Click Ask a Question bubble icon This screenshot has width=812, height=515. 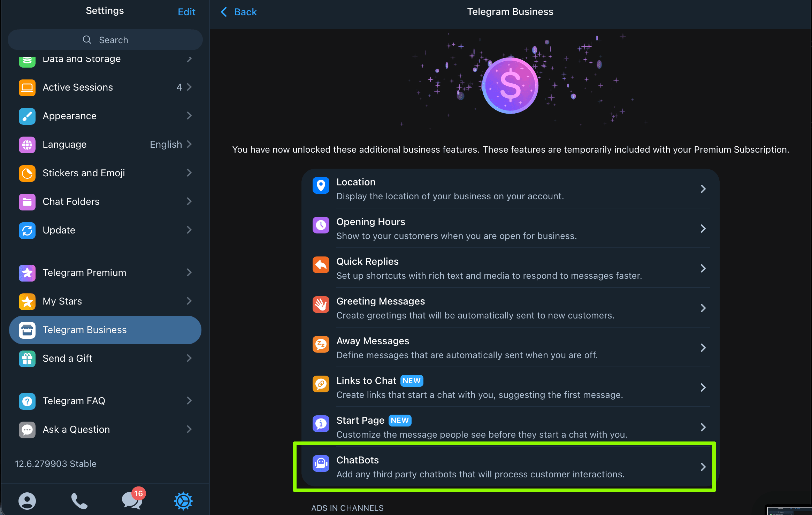27,430
